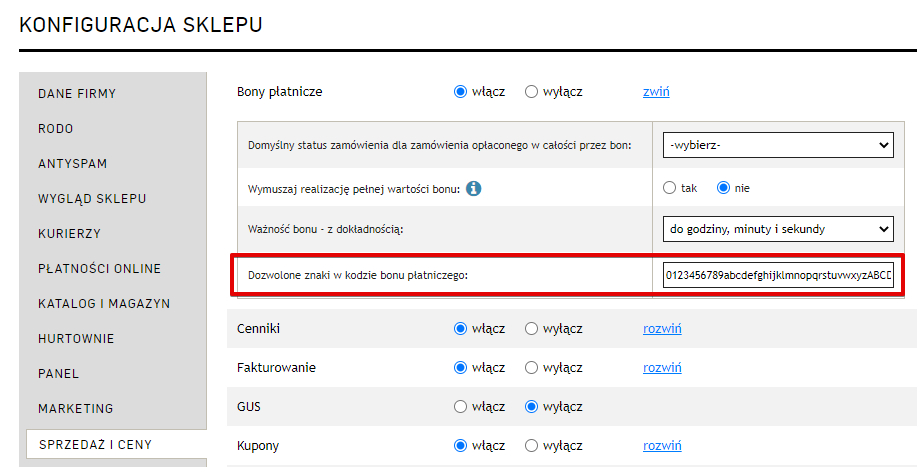
Task: Open the SPRZEDAŻ I CENY tab
Action: [95, 444]
